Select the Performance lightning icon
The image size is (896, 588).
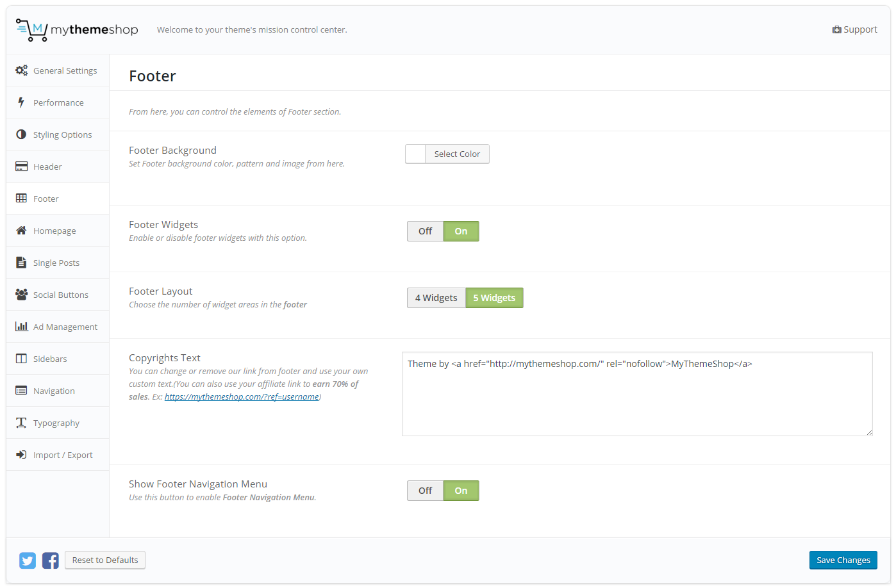point(21,102)
